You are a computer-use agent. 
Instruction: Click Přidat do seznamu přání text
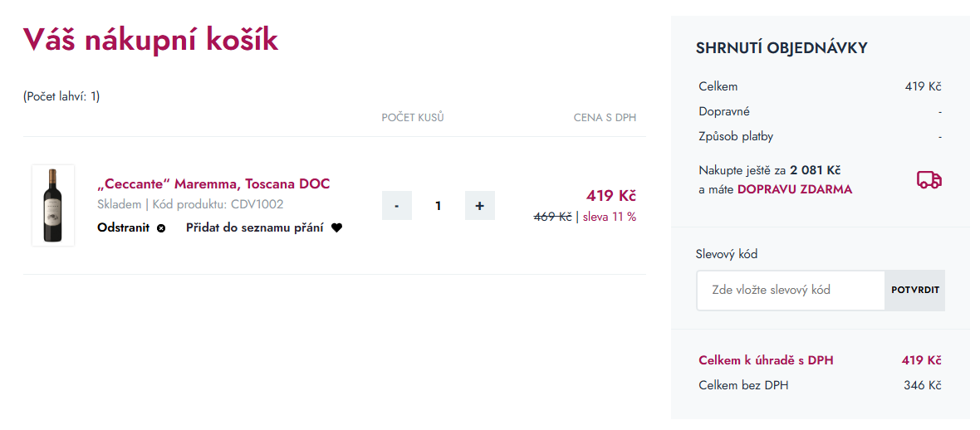point(254,227)
